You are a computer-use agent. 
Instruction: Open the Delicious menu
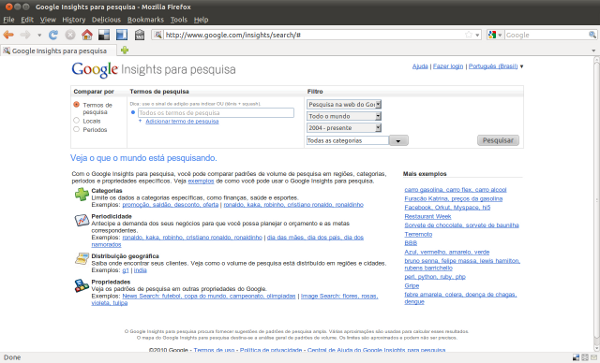pyautogui.click(x=106, y=20)
